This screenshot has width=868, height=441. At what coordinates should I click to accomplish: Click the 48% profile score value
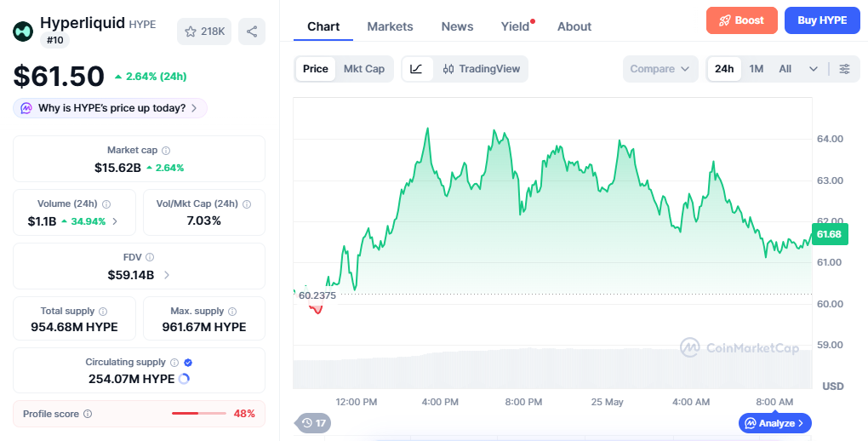pyautogui.click(x=244, y=414)
